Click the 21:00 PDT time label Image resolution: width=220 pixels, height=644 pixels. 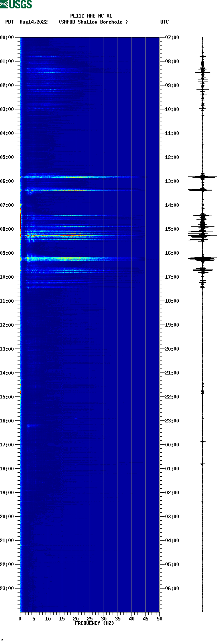[x=7, y=541]
